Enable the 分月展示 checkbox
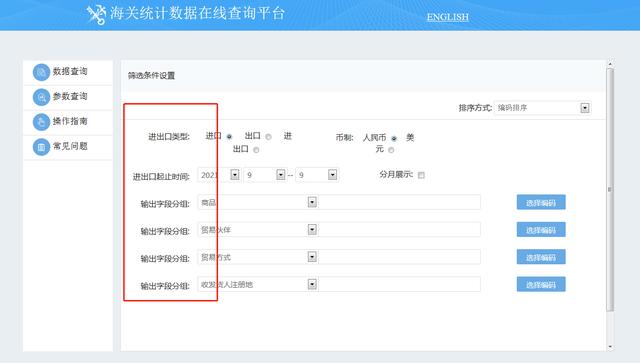Viewport: 640px width, 363px height. pyautogui.click(x=421, y=175)
